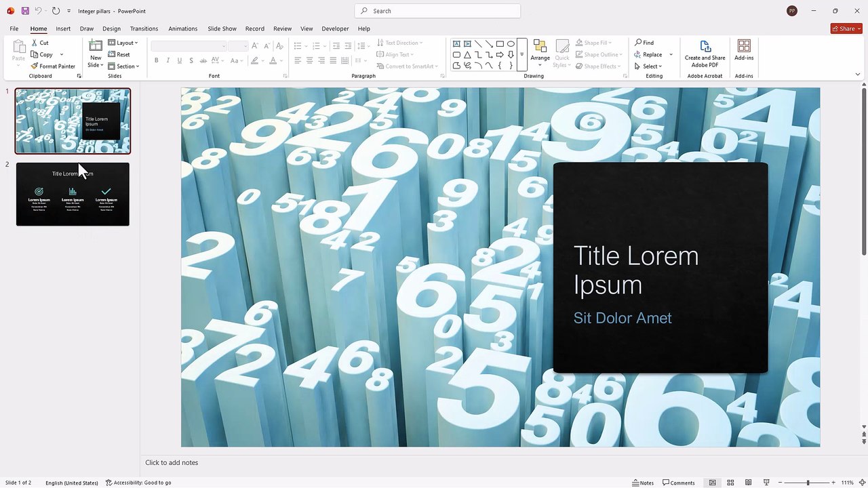Expand the Arrange menu
The width and height of the screenshot is (868, 488).
540,54
